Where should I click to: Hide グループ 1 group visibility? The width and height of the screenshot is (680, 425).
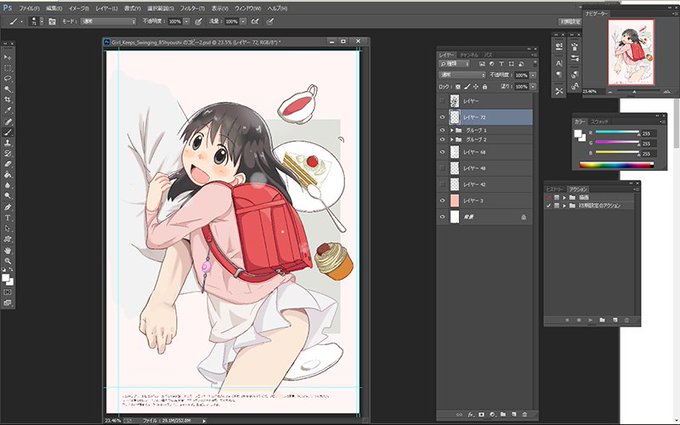tap(442, 130)
